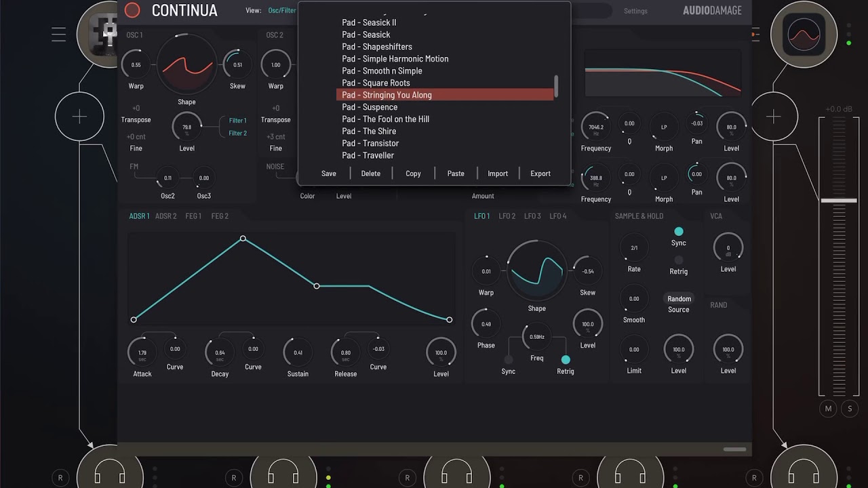Switch to the LFO 3 tab
This screenshot has width=868, height=488.
pyautogui.click(x=532, y=216)
